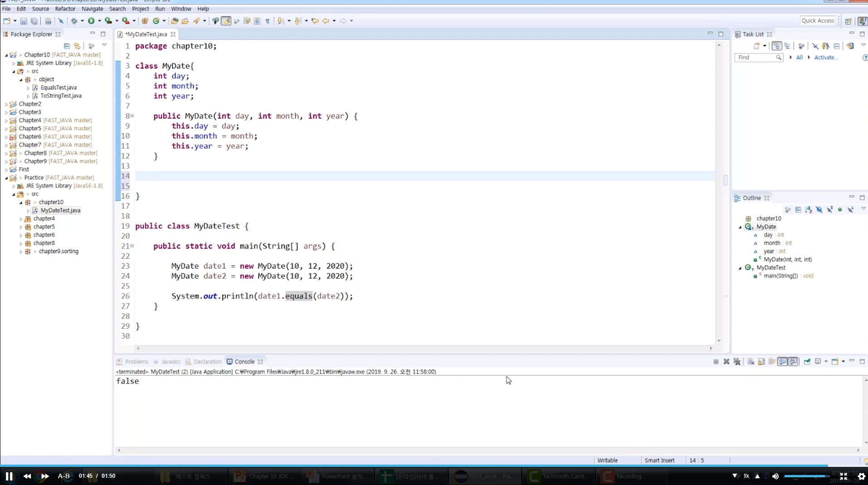
Task: Click the Search flashlight toolbar icon
Action: pyautogui.click(x=196, y=21)
